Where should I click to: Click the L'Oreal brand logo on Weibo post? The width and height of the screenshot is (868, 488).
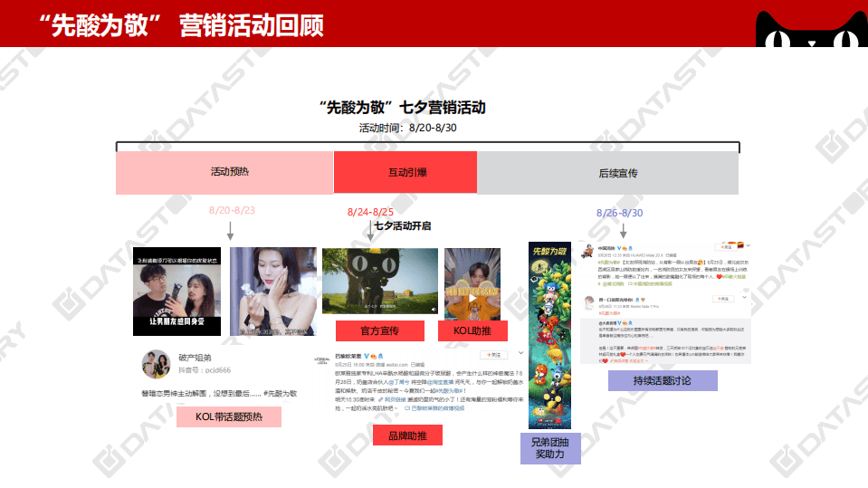tap(322, 360)
